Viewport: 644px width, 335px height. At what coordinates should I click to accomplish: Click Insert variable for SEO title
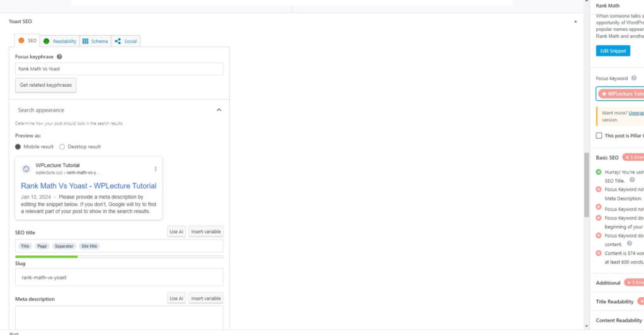point(206,231)
